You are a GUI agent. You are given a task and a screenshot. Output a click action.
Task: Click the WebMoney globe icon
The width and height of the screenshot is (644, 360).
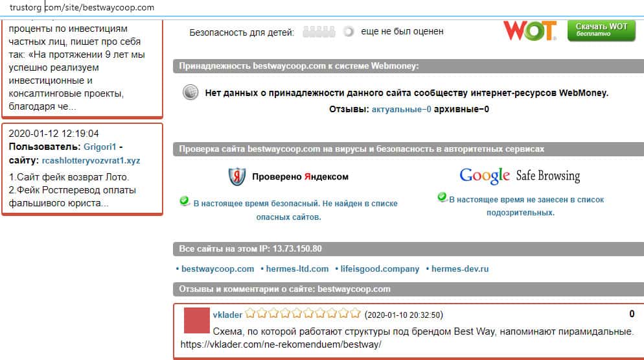coord(190,93)
